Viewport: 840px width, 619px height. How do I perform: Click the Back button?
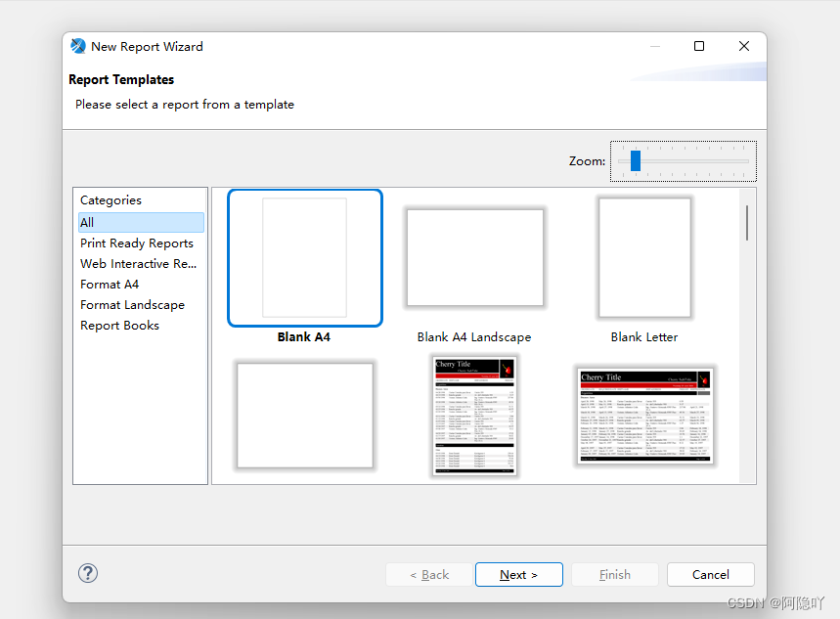click(x=428, y=574)
